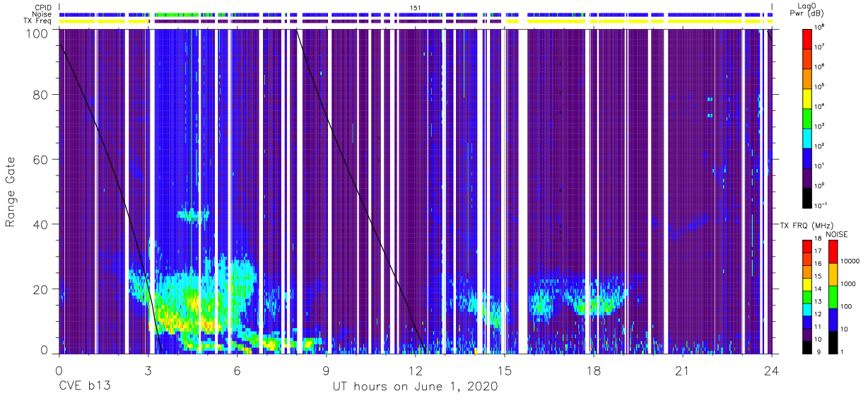The image size is (868, 401).
Task: Click the 'NOISE' legend title
Action: pos(836,233)
